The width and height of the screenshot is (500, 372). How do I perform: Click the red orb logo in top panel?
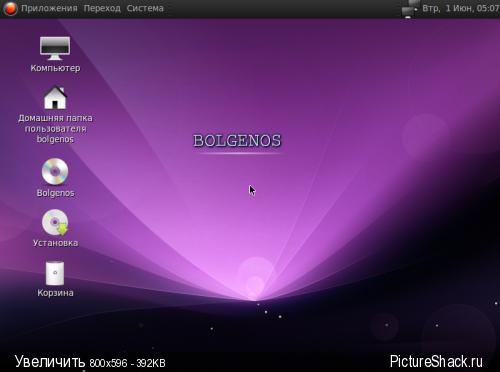10,8
